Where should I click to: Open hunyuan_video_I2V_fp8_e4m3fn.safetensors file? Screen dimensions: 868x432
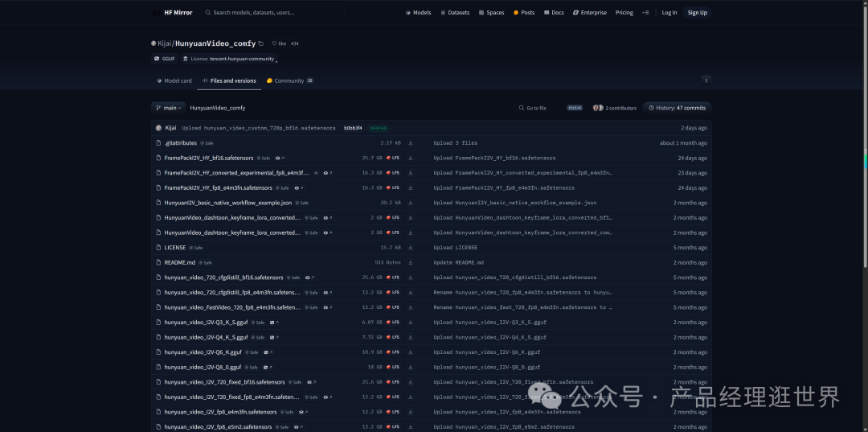pyautogui.click(x=221, y=412)
